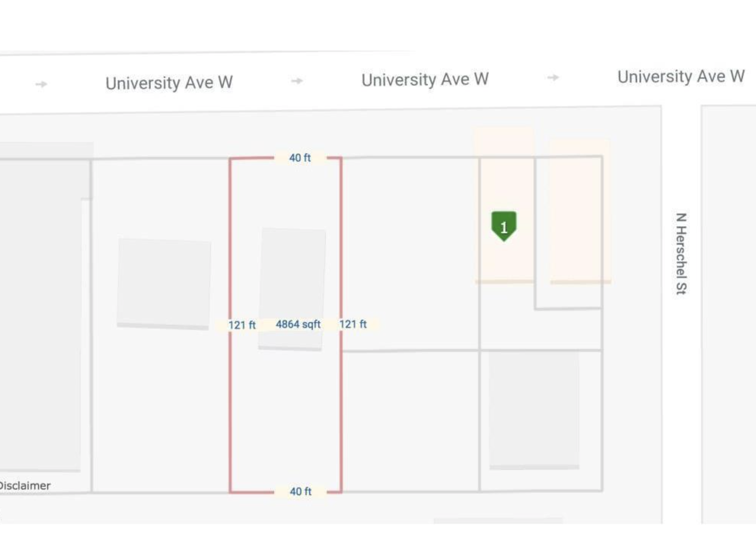The width and height of the screenshot is (756, 554).
Task: Click the rightmost one-way arrow on University Ave
Action: 553,78
